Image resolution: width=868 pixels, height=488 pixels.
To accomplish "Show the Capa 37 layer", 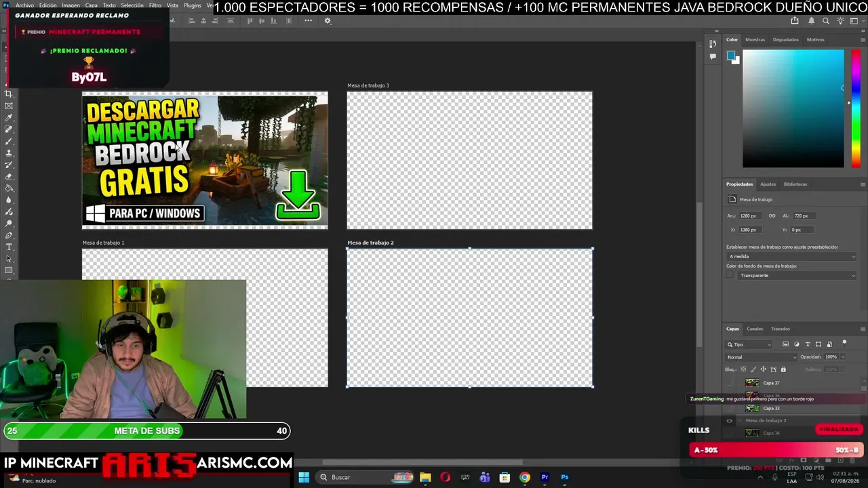I will tap(730, 383).
